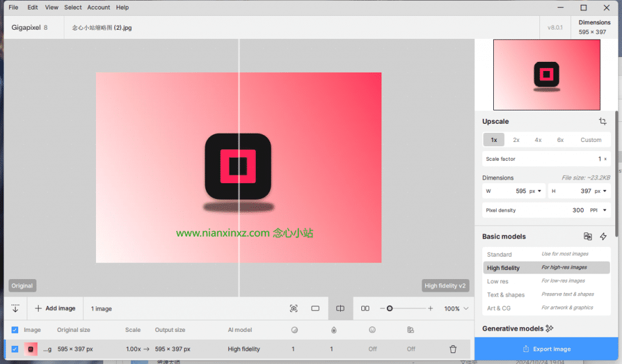Select the Standard basic model
The height and width of the screenshot is (364, 622).
point(546,254)
